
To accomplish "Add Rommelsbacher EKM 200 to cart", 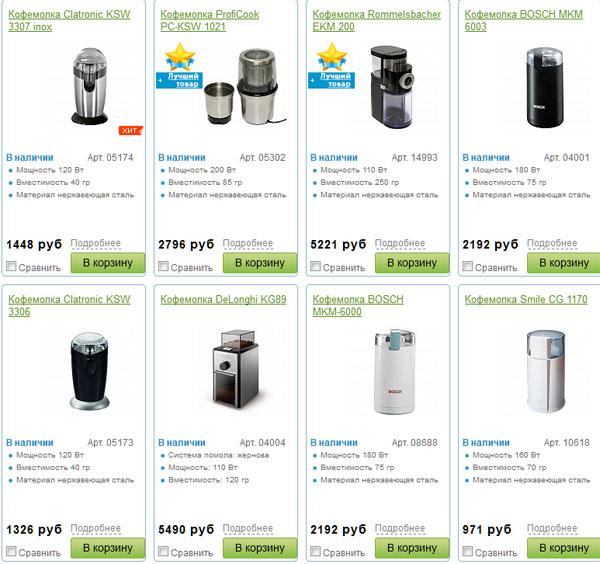I will [x=412, y=263].
